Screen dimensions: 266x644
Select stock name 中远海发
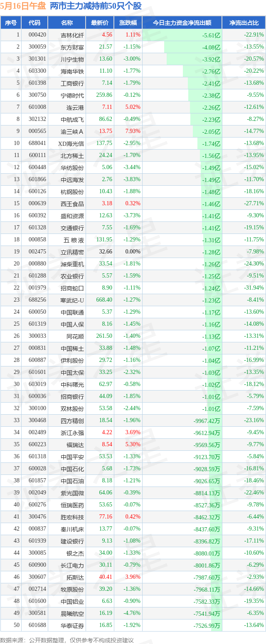coord(72,179)
